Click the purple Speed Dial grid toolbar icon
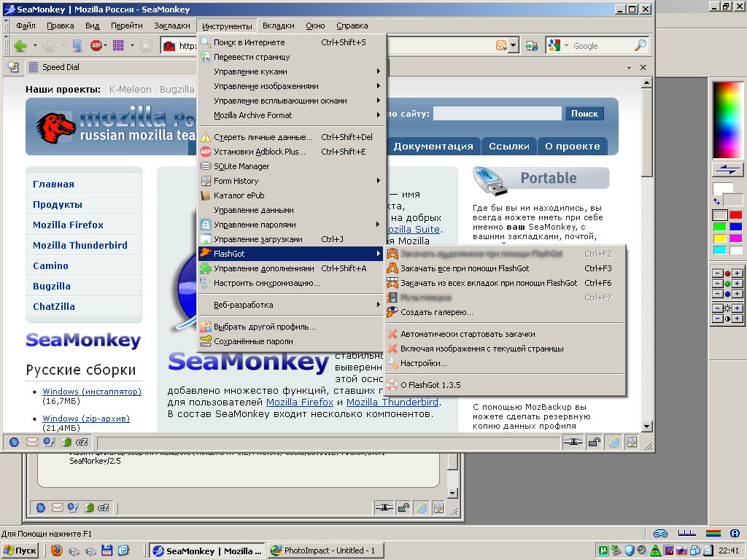 tap(118, 46)
